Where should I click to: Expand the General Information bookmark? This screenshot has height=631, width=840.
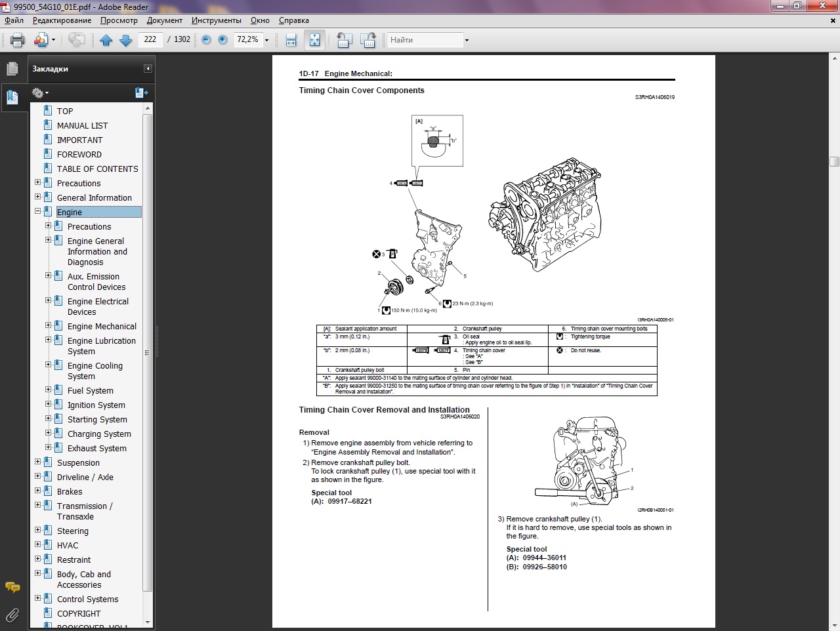(37, 197)
